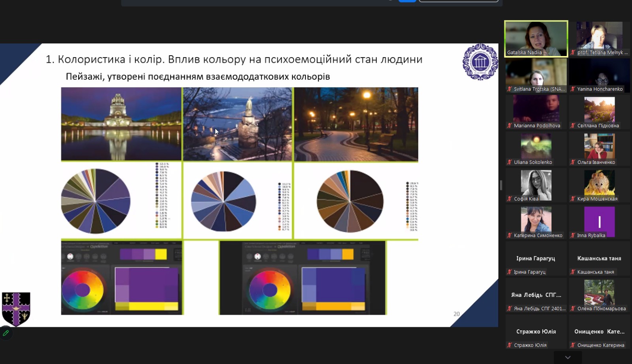Click muted mic icon beside Олена Пономарьова
Screen dimensions: 632x364
(573, 309)
